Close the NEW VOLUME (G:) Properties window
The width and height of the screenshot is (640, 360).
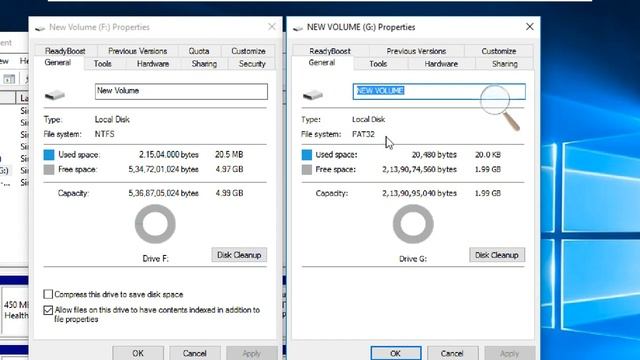coord(530,27)
